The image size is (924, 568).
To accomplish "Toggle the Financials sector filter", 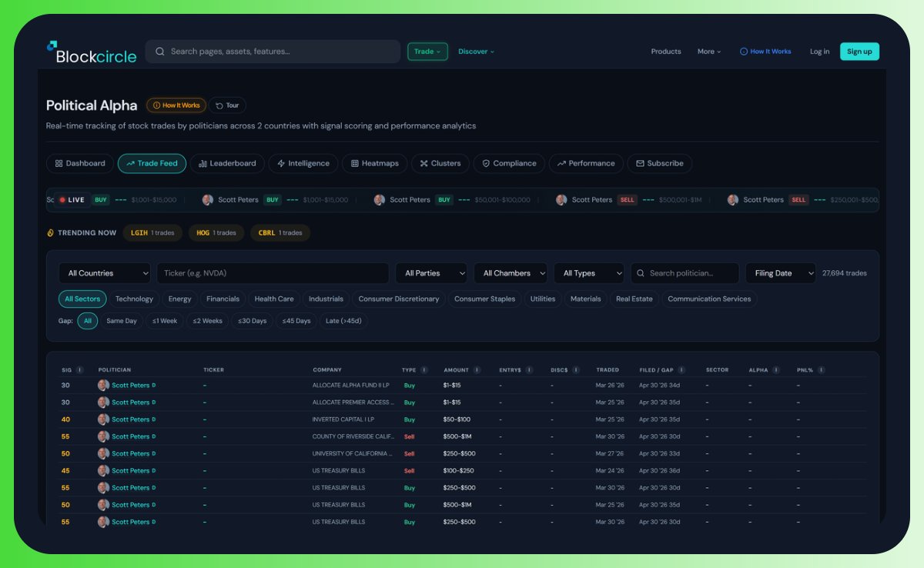I will coord(223,299).
